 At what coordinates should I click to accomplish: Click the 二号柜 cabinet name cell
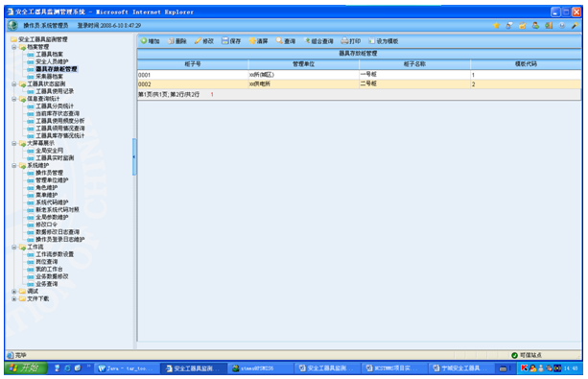coord(414,84)
